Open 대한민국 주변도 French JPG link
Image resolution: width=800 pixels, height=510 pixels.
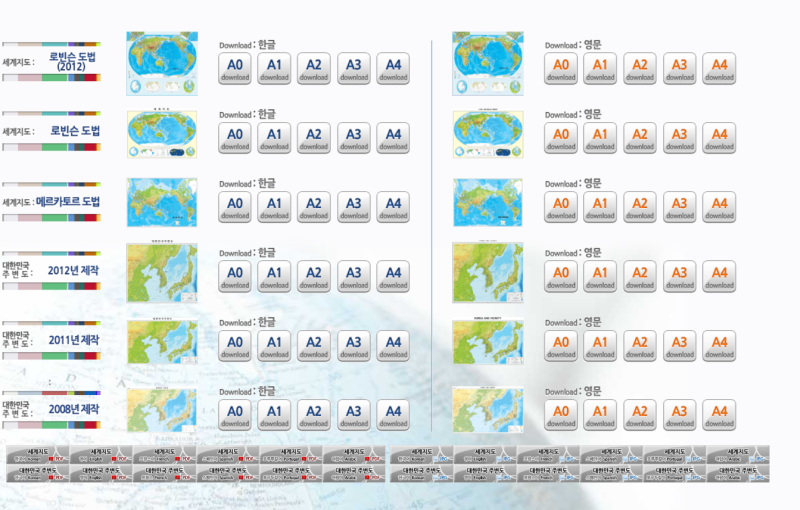coord(548,473)
